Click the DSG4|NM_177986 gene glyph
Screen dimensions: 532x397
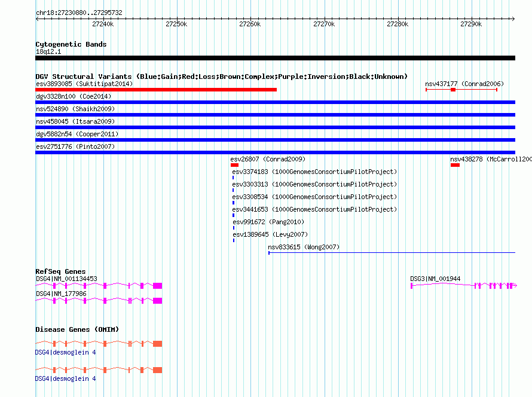(99, 301)
